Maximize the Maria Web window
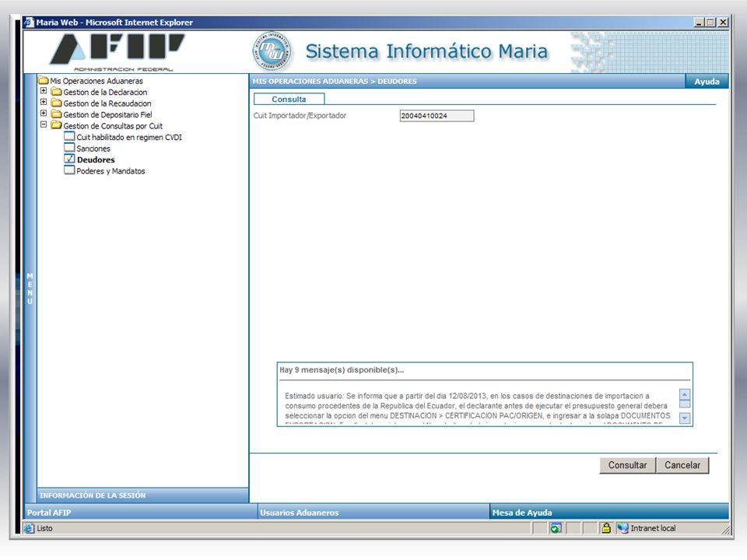The width and height of the screenshot is (747, 560). click(710, 22)
